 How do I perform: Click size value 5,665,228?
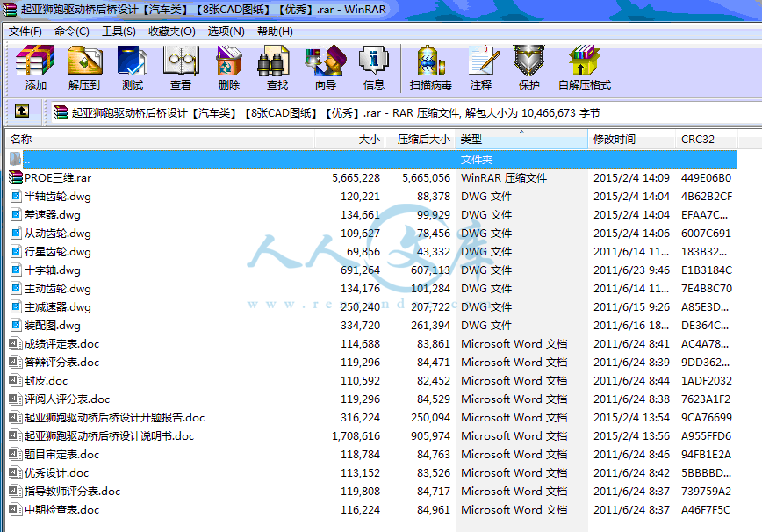pos(356,178)
